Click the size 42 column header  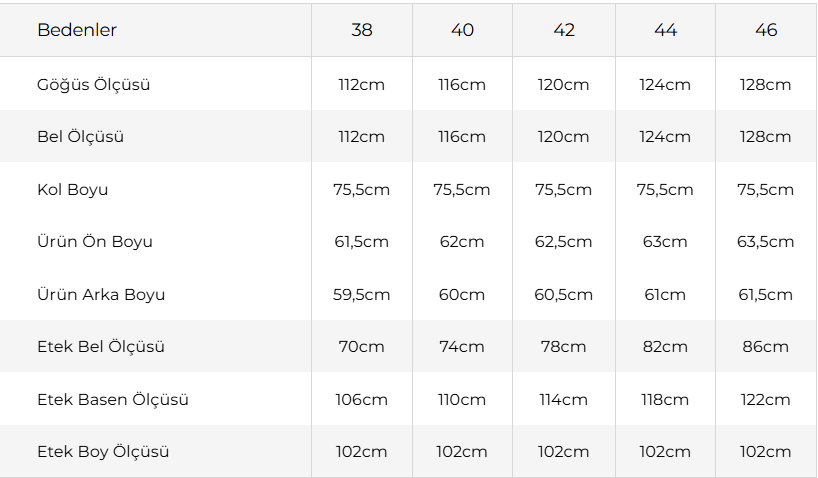pos(564,30)
